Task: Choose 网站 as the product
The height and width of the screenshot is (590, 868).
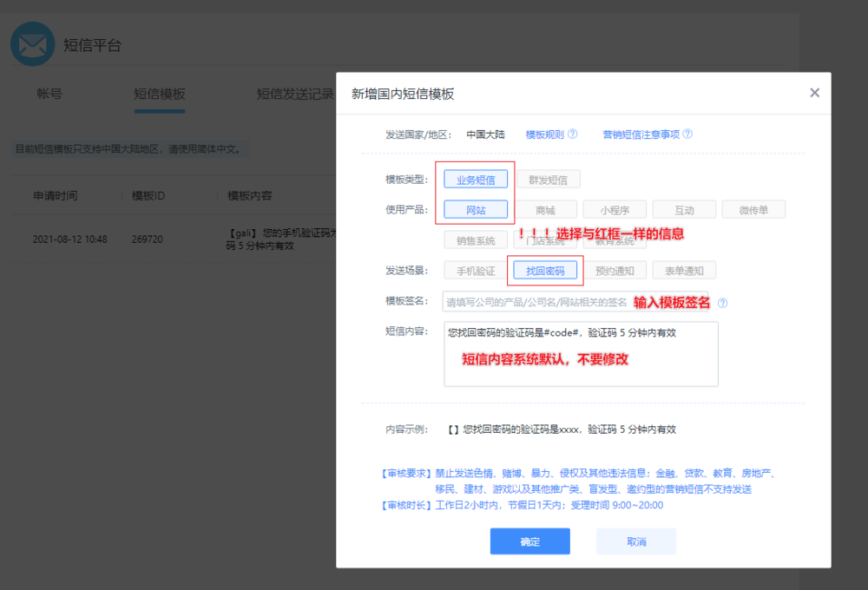Action: (x=476, y=210)
